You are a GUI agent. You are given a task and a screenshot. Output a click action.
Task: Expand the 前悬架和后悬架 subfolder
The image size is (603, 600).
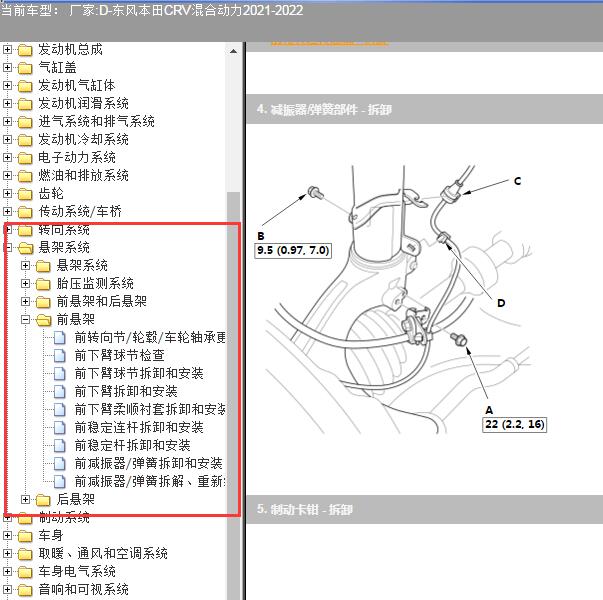[25, 302]
